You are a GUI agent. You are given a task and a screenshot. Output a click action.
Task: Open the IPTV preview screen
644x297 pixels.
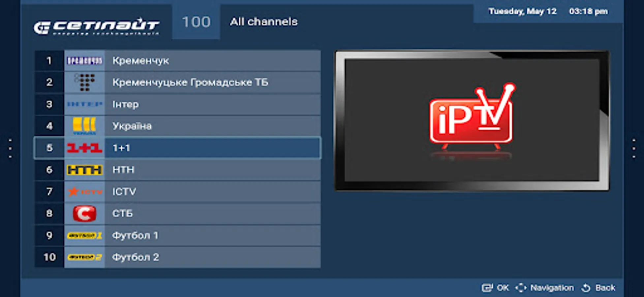point(472,120)
